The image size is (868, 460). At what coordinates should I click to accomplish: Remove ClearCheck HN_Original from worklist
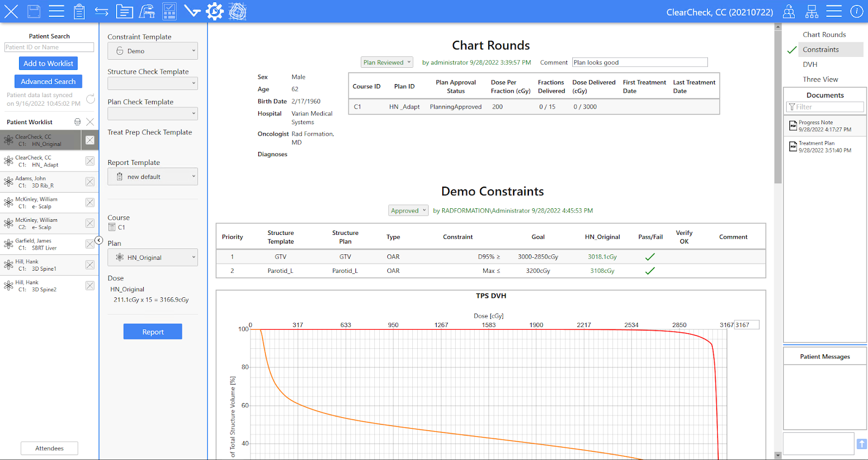[x=90, y=140]
